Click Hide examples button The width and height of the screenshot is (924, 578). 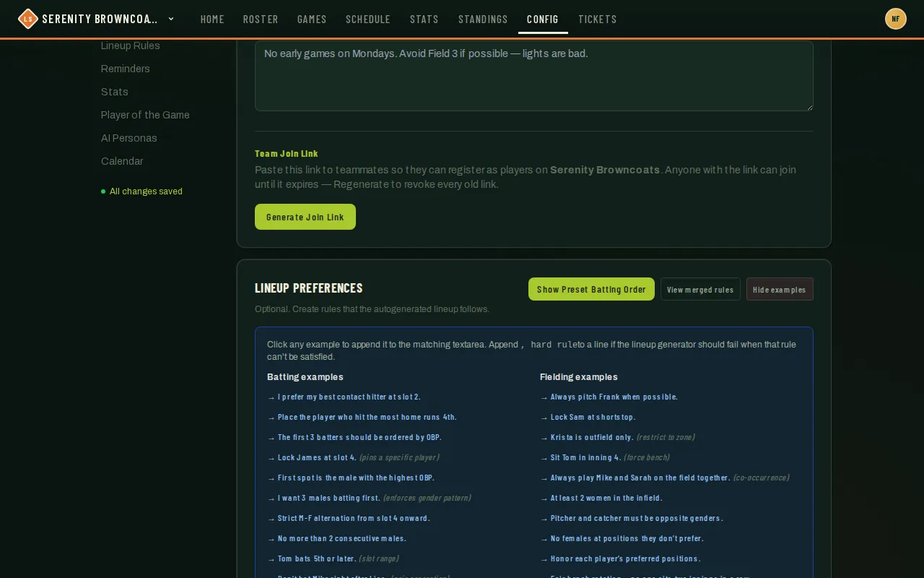[x=780, y=289]
